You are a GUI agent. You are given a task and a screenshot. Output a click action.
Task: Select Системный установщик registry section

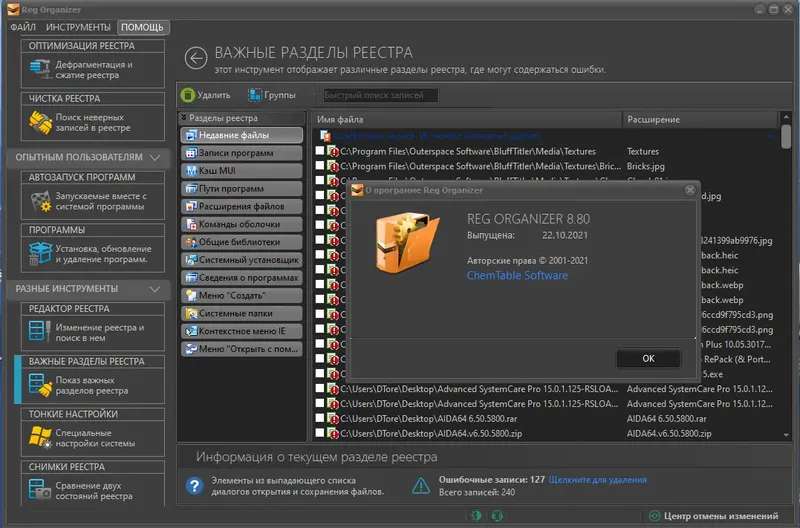tap(241, 260)
